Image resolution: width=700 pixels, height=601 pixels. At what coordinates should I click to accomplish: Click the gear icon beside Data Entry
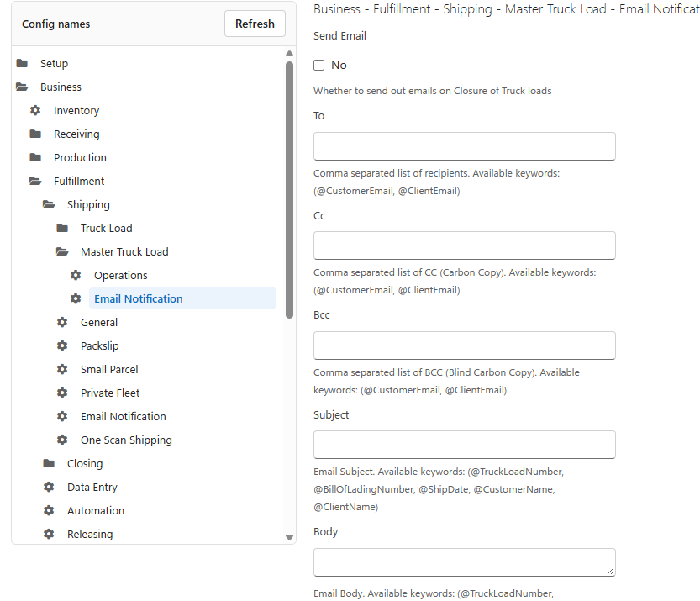49,487
